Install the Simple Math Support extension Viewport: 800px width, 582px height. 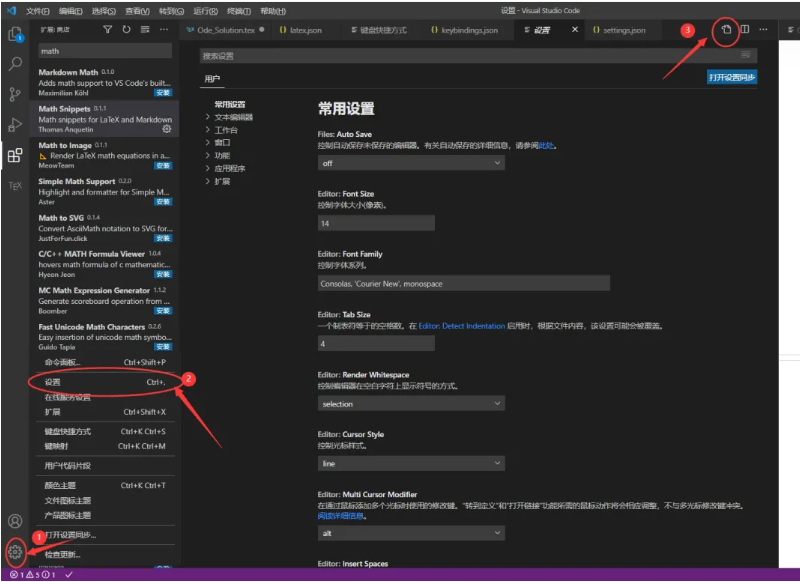(163, 202)
